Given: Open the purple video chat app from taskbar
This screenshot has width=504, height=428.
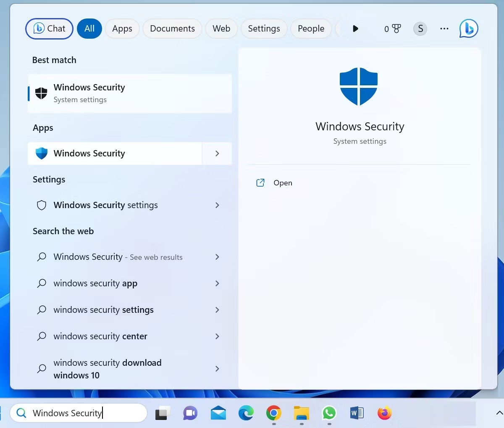Looking at the screenshot, I should [190, 413].
